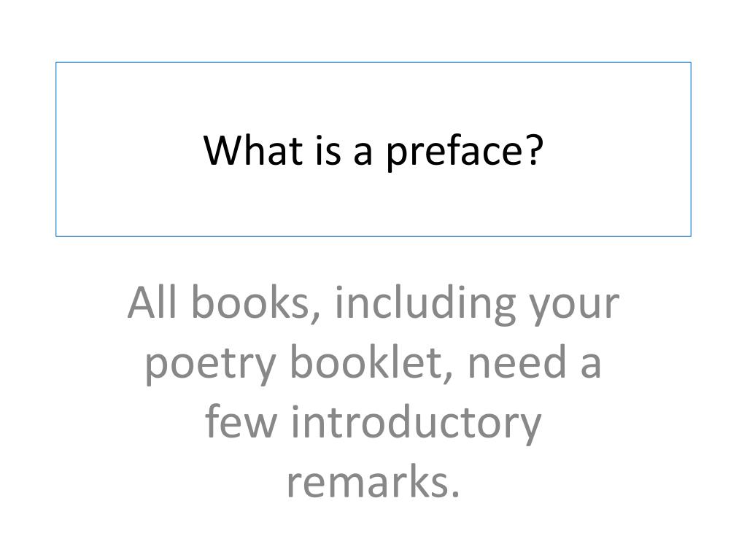Select the word "What" in title
Image resolution: width=747 pixels, height=560 pixels.
tap(253, 149)
